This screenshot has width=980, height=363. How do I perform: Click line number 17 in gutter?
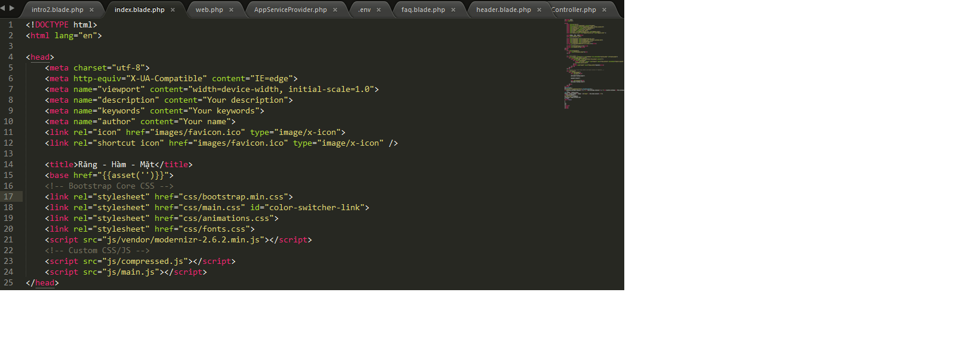tap(8, 196)
